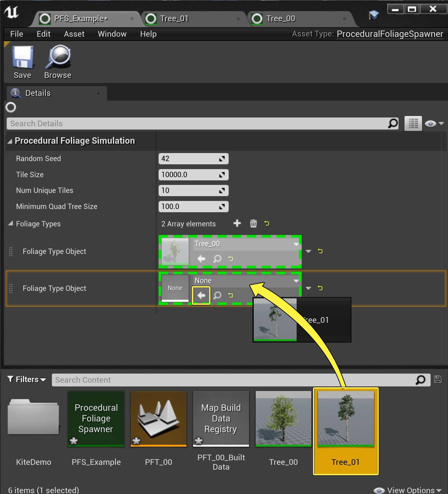The image size is (448, 494).
Task: Add a new Foliage Types array element
Action: coord(237,223)
